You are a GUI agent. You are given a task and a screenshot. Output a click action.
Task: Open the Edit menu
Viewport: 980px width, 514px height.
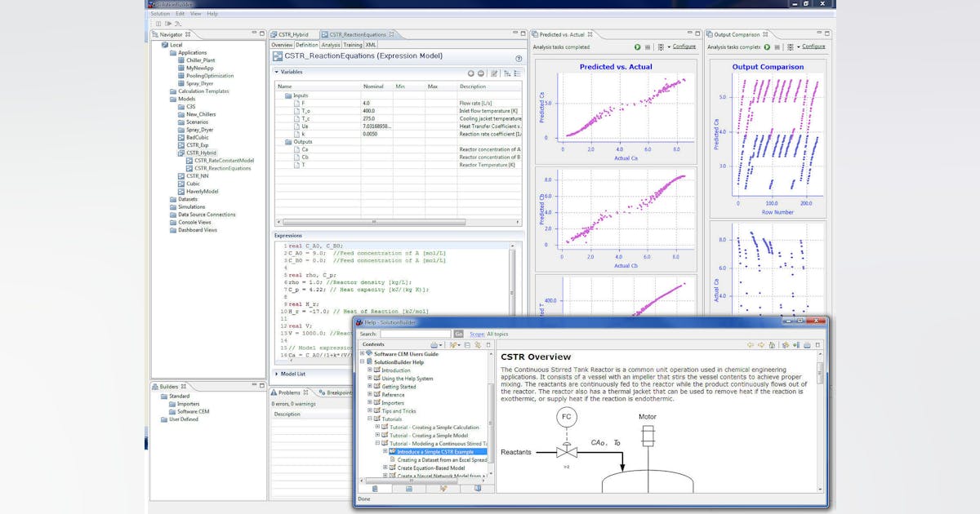coord(180,14)
